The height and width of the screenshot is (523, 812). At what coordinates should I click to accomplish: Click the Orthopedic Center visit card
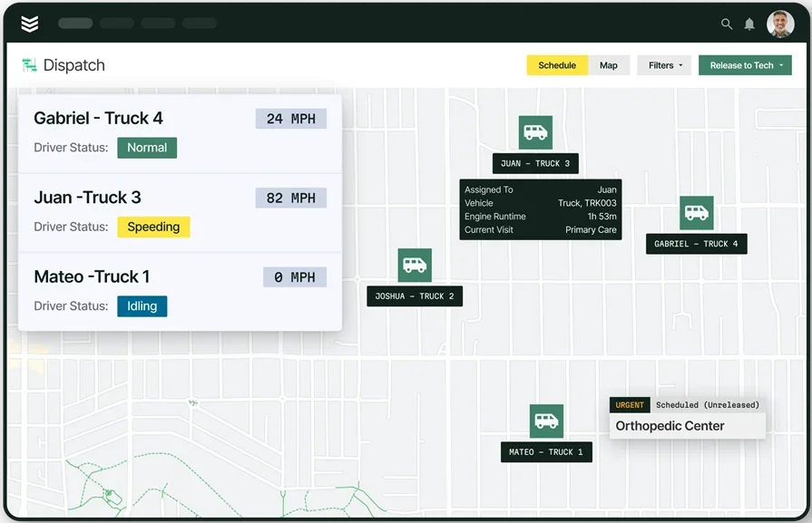tap(687, 426)
